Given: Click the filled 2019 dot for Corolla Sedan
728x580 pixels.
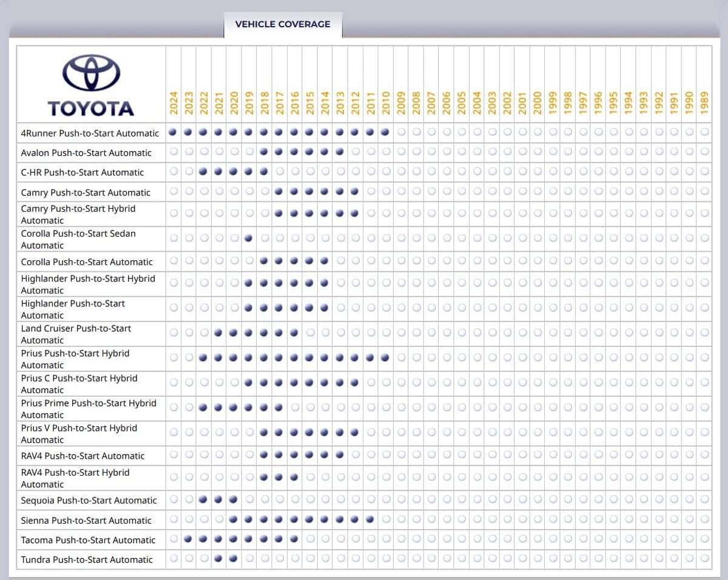Looking at the screenshot, I should [x=249, y=238].
